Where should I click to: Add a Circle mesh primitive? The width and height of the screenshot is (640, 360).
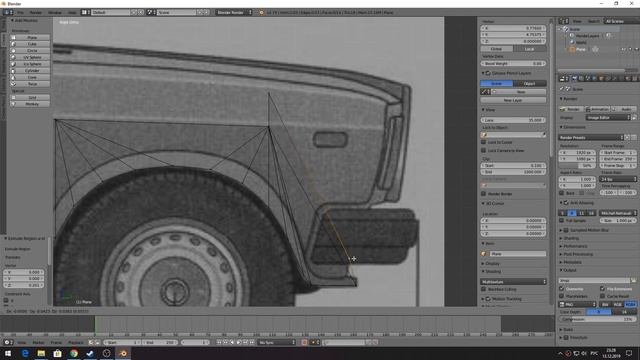tap(30, 51)
